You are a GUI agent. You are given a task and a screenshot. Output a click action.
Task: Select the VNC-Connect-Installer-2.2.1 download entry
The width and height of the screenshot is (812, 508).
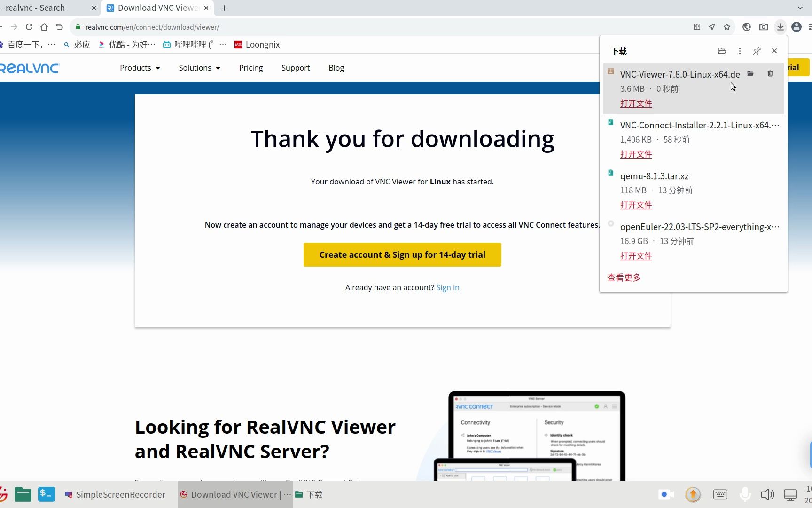pyautogui.click(x=694, y=140)
